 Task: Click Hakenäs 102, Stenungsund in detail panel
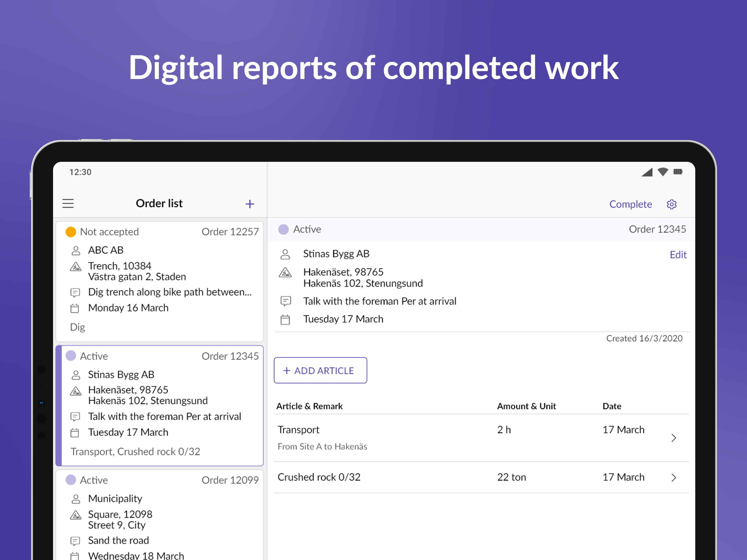pos(363,283)
